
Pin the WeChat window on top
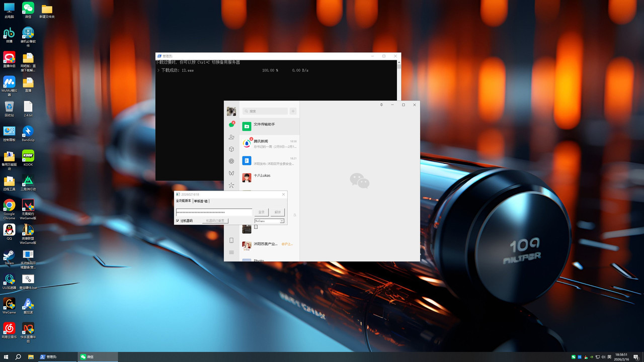[x=381, y=105]
